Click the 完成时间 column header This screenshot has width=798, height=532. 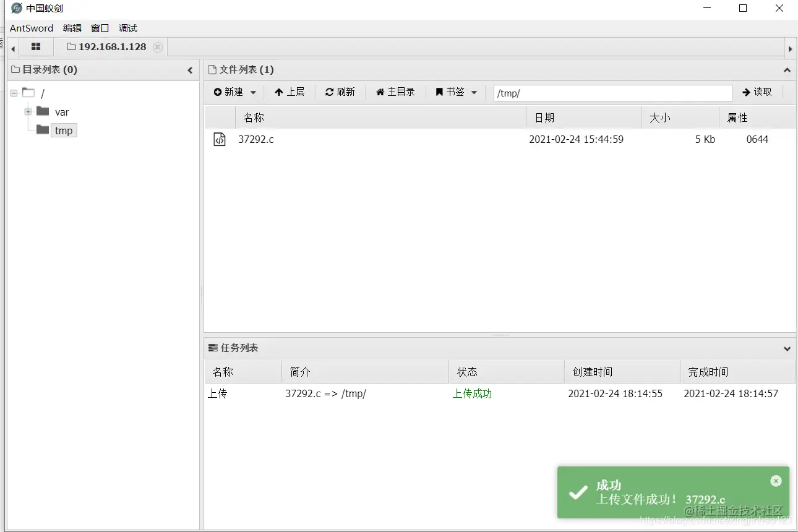coord(737,372)
